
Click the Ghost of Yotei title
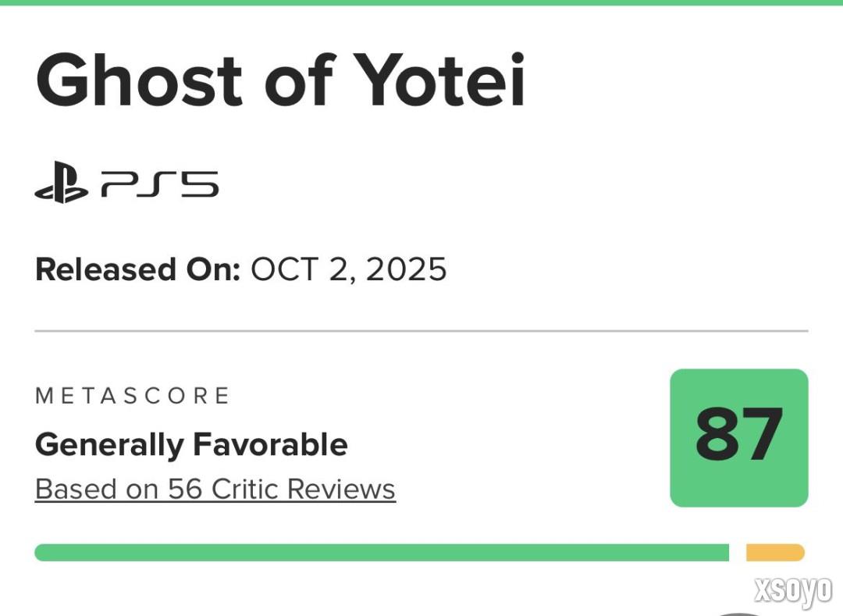coord(281,81)
